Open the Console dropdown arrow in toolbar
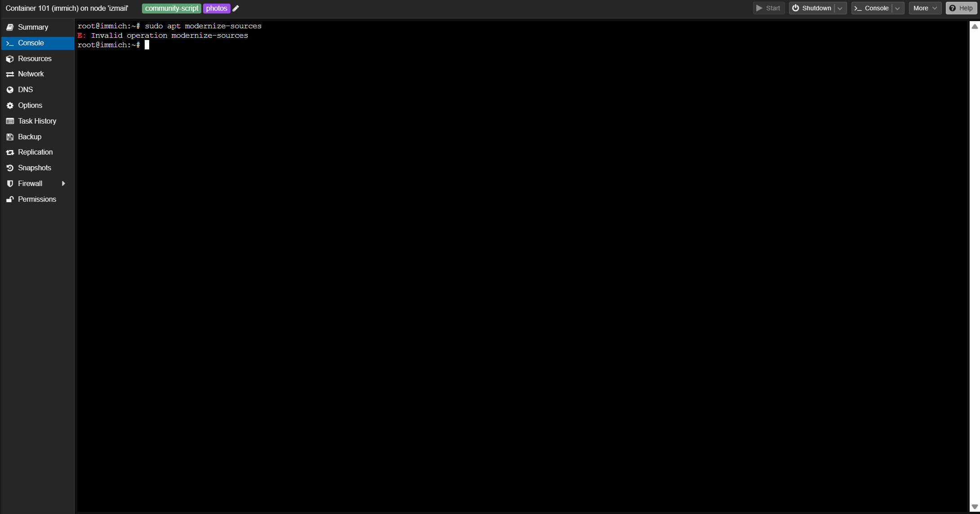The width and height of the screenshot is (980, 514). (x=897, y=9)
